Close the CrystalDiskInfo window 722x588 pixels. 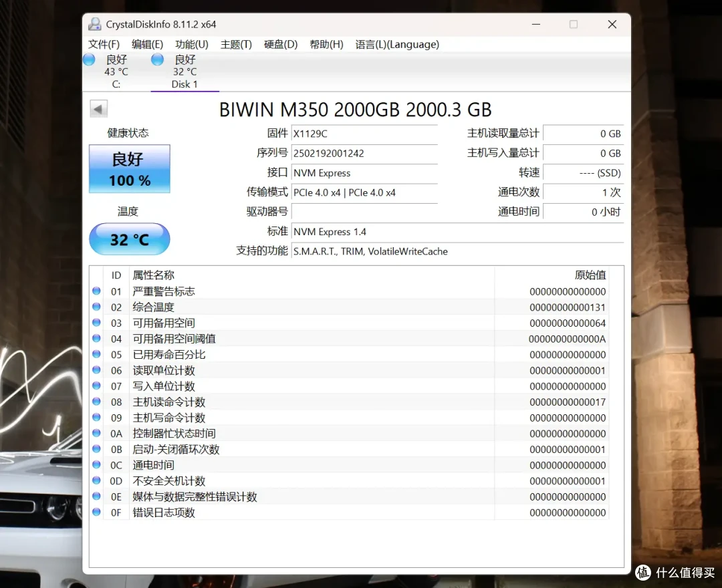(612, 24)
